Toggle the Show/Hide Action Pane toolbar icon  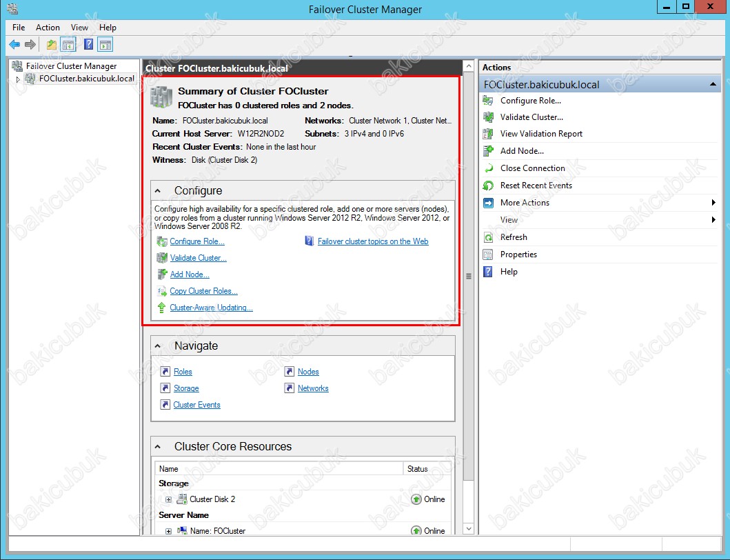click(x=105, y=45)
